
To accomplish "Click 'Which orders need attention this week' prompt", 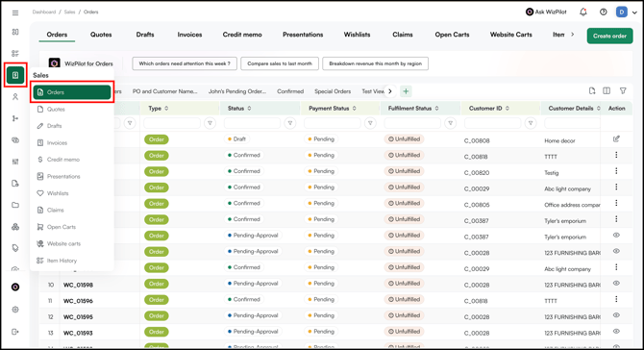I will coord(185,63).
